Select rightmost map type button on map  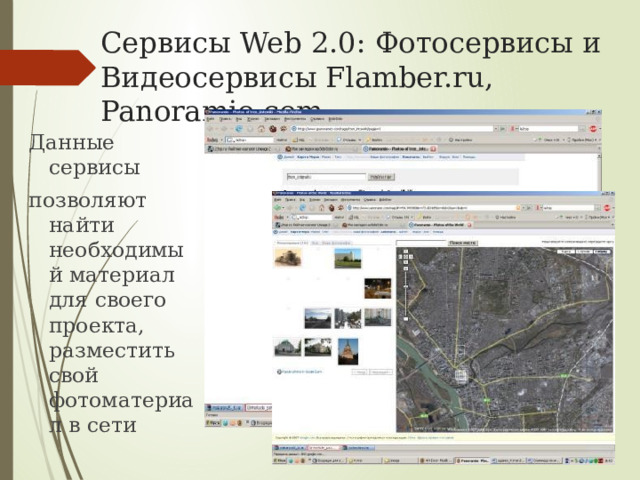(602, 252)
